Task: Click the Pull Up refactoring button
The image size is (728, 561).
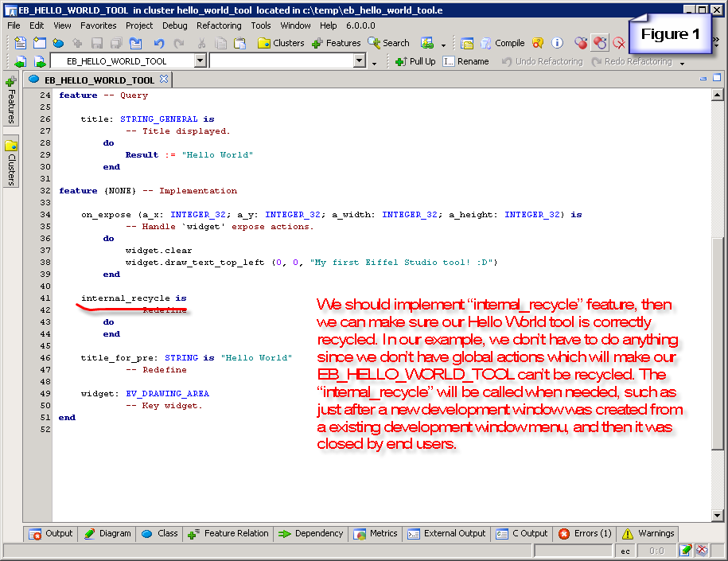Action: 415,61
